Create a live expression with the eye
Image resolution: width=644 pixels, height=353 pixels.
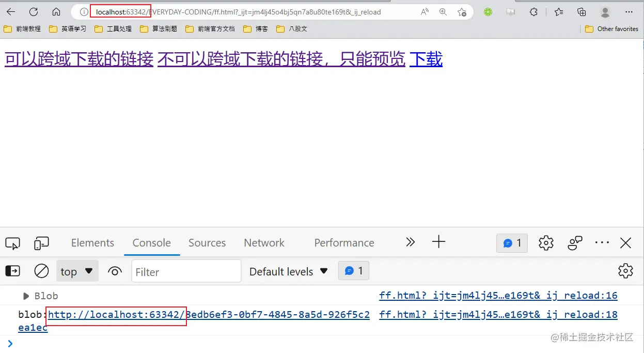pyautogui.click(x=114, y=271)
